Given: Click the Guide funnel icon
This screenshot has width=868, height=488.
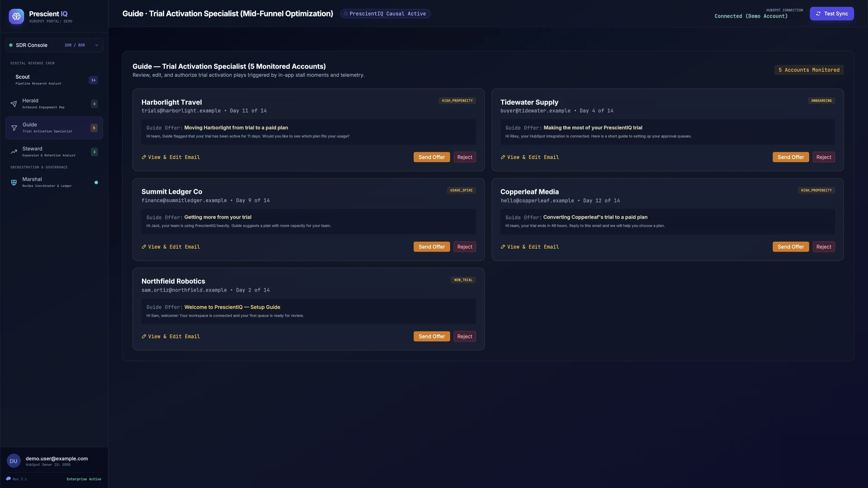Looking at the screenshot, I should point(14,128).
